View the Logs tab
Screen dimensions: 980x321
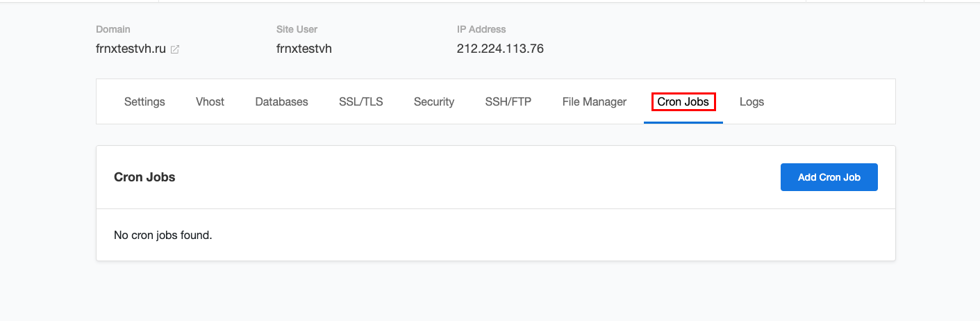point(751,101)
